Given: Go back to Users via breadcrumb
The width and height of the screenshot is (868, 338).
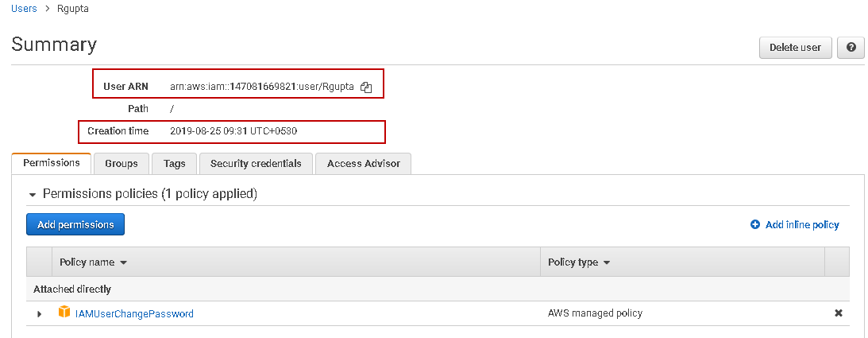Looking at the screenshot, I should pyautogui.click(x=24, y=9).
